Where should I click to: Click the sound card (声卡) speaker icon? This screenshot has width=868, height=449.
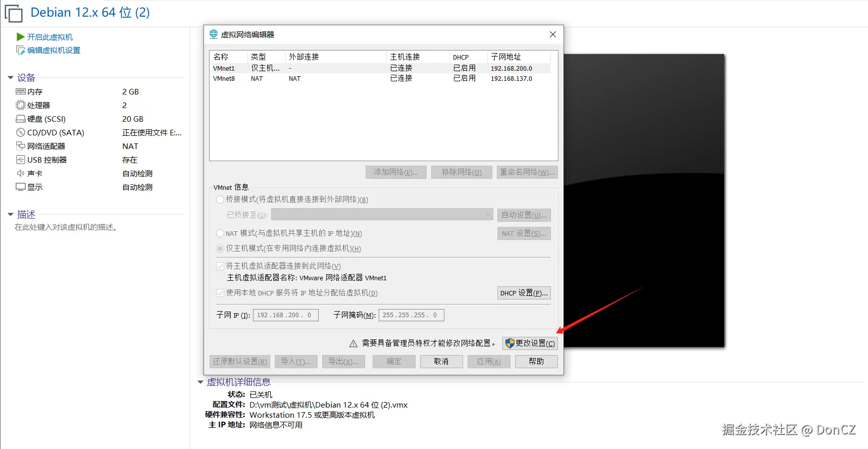[x=21, y=173]
